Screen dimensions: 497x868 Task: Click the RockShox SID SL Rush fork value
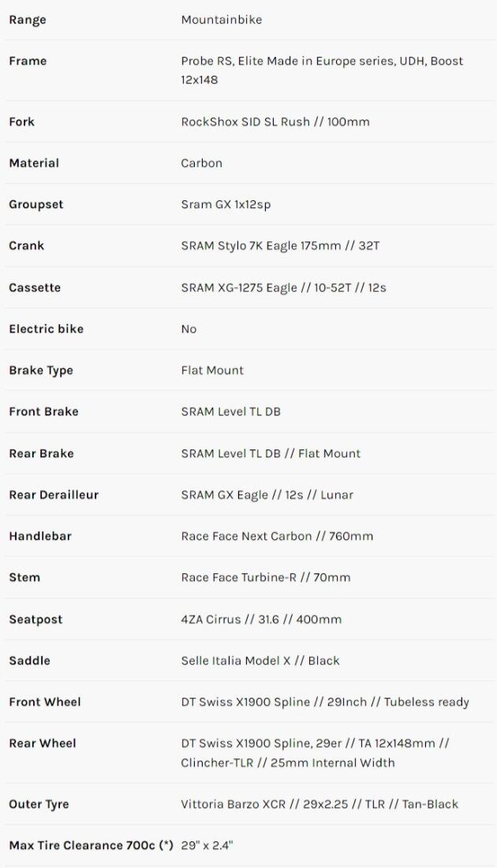pyautogui.click(x=275, y=121)
